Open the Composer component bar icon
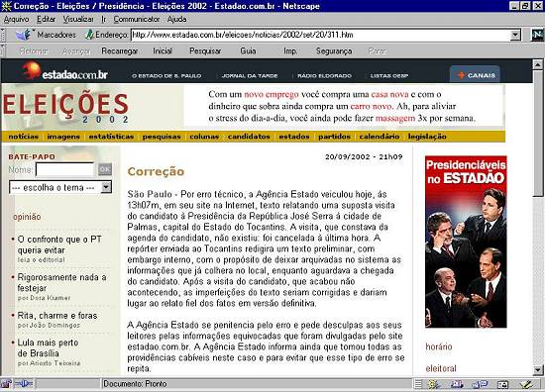 [526, 384]
